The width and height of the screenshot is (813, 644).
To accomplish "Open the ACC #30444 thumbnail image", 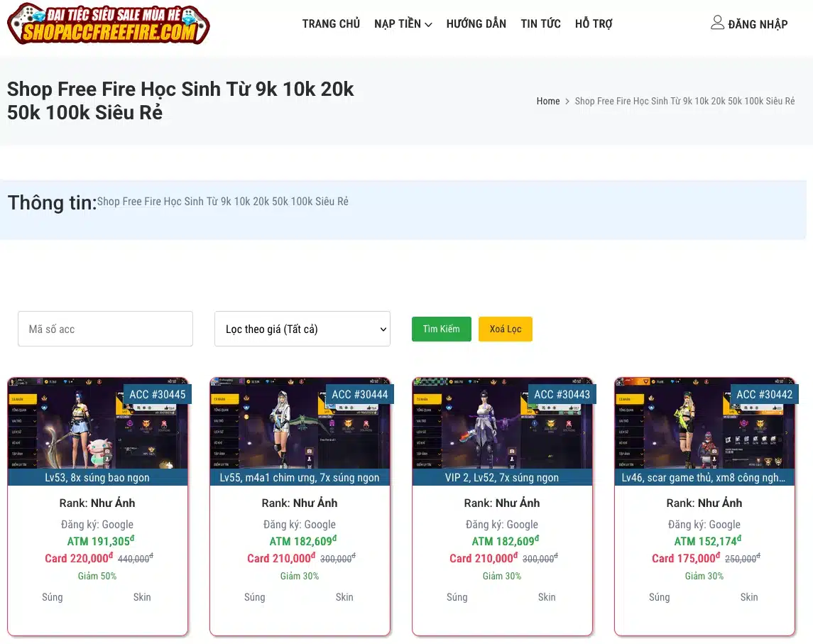I will [300, 424].
